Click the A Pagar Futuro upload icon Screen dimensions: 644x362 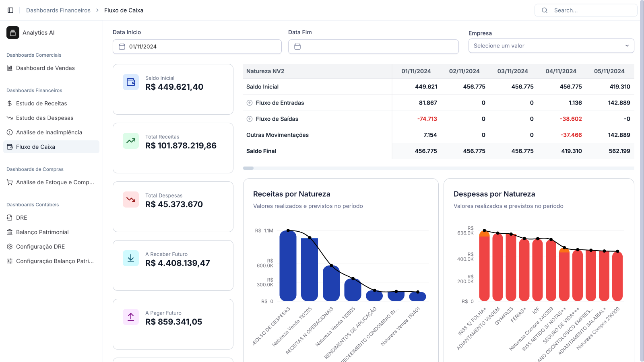[x=131, y=317]
